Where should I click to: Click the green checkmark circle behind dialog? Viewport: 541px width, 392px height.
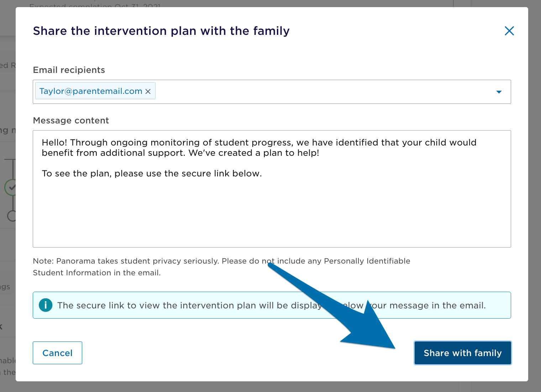coord(11,187)
